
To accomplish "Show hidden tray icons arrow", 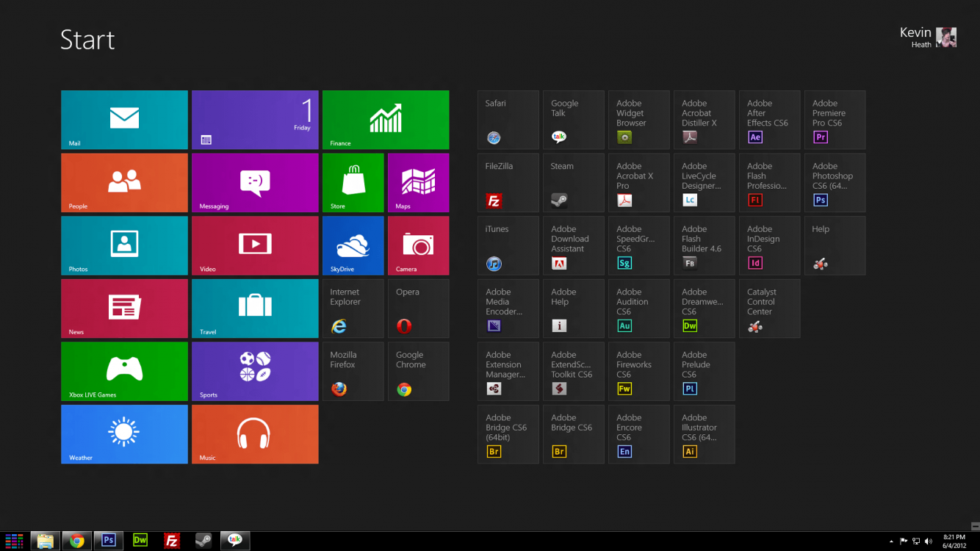I will tap(891, 541).
